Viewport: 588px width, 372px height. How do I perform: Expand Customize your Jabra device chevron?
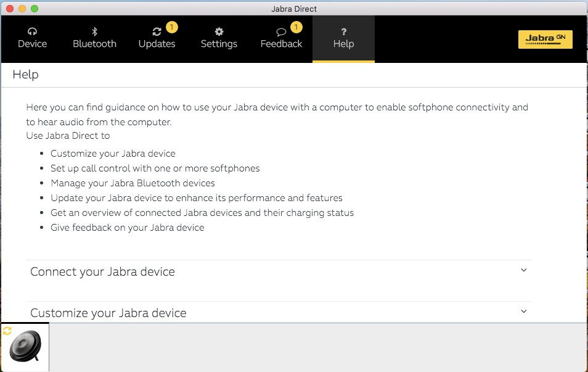[524, 311]
